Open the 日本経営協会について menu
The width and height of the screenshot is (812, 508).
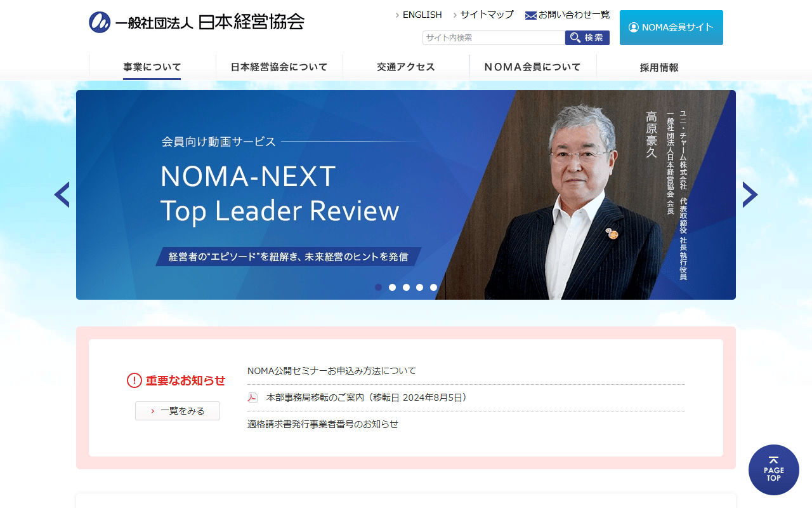click(279, 67)
